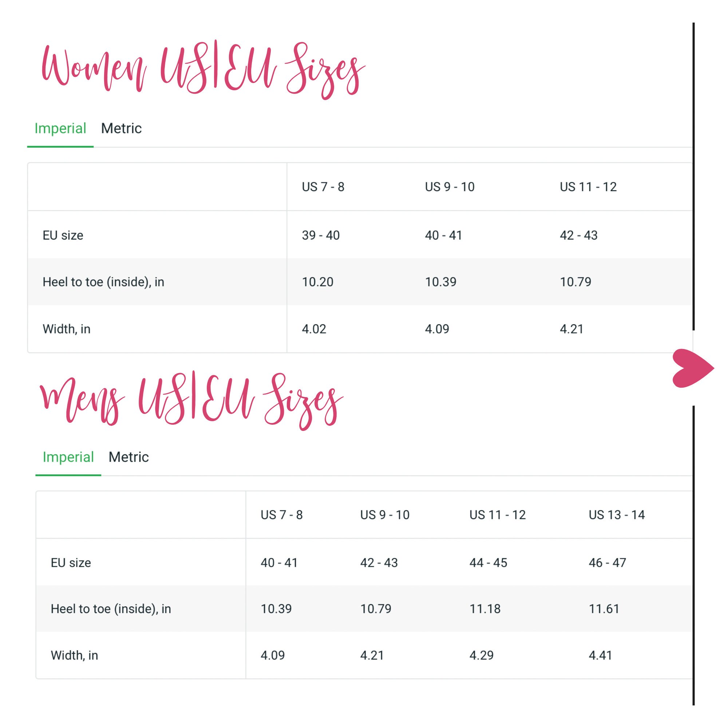Select Imperial tab in Mens sizes
Image resolution: width=728 pixels, height=728 pixels.
tap(68, 457)
